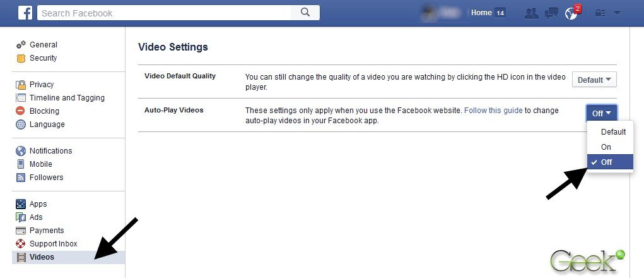644x278 pixels.
Task: Click the Video Settings heading
Action: 173,47
